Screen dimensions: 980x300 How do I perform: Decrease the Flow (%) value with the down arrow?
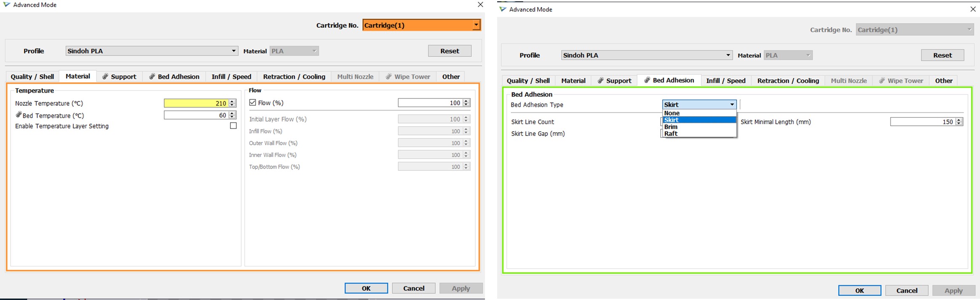466,105
